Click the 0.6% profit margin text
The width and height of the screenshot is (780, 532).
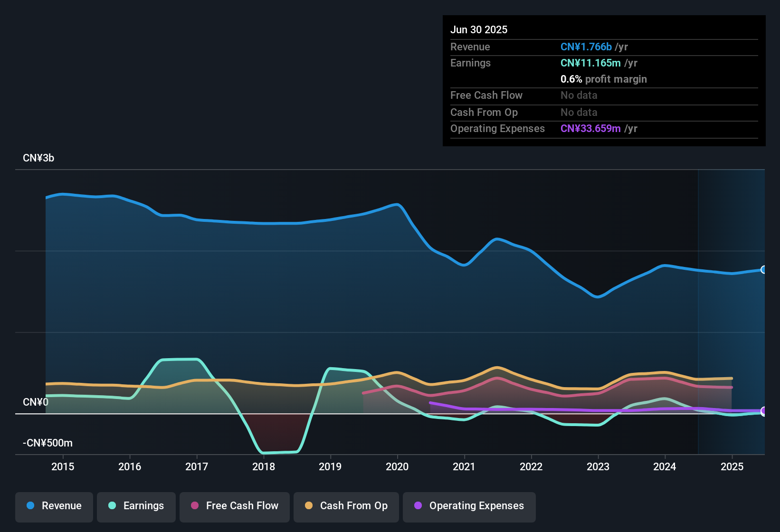point(604,79)
